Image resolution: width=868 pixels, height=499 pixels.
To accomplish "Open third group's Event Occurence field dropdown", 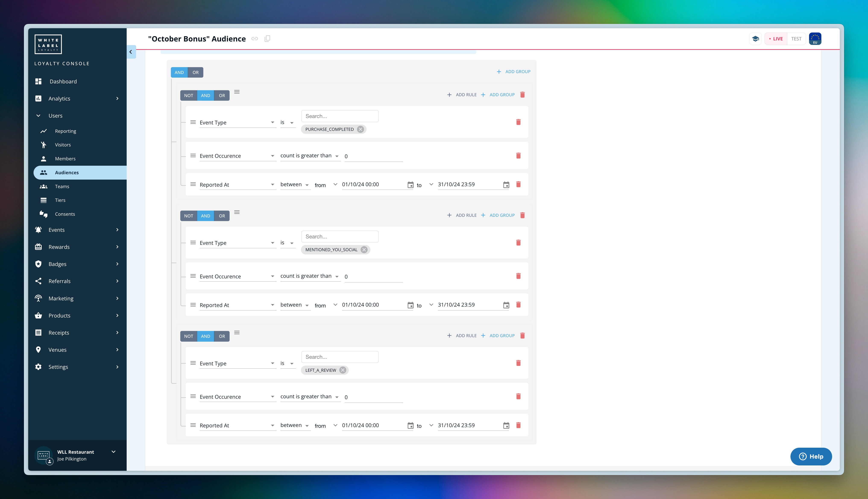I will point(238,397).
